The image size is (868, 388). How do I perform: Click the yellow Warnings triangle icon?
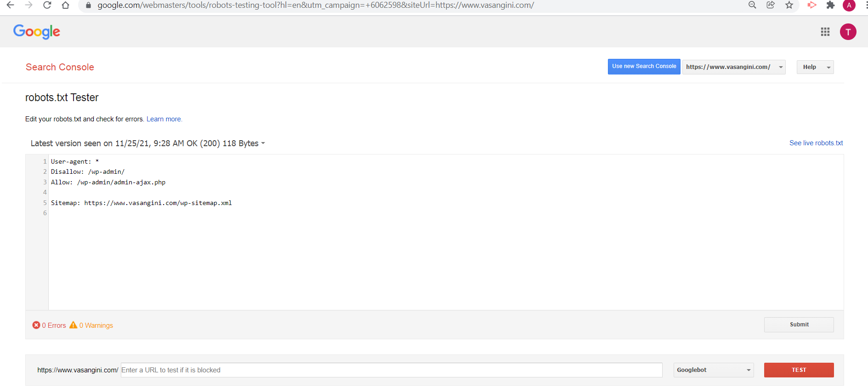tap(73, 325)
